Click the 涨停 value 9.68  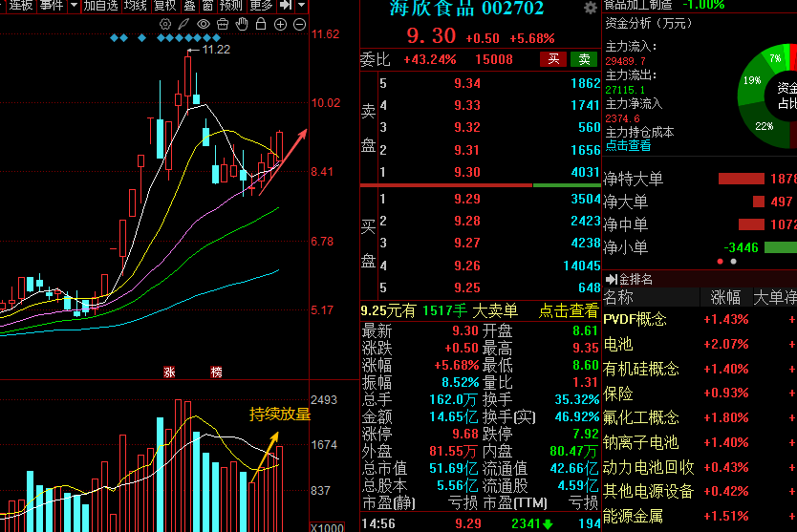pos(465,434)
